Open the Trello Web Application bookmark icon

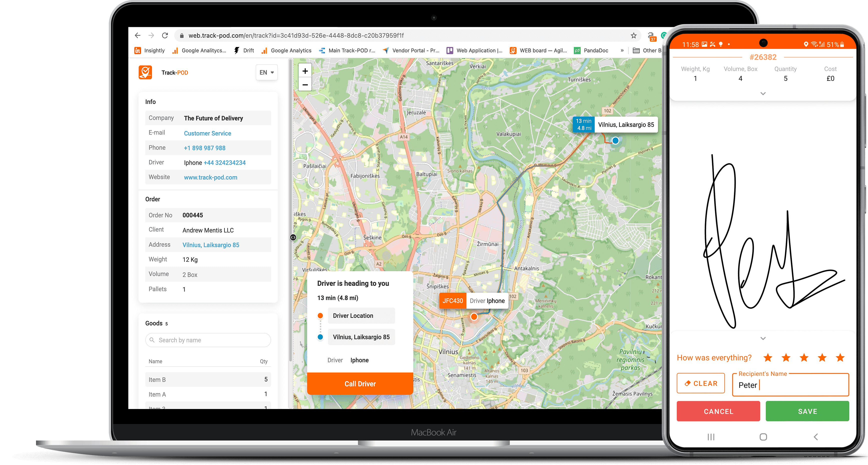click(449, 50)
